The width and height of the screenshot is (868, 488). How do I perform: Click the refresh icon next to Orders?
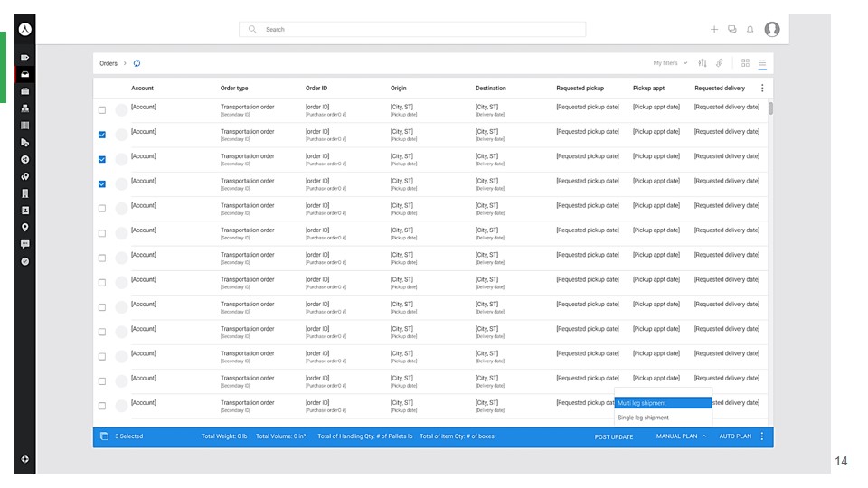(137, 63)
